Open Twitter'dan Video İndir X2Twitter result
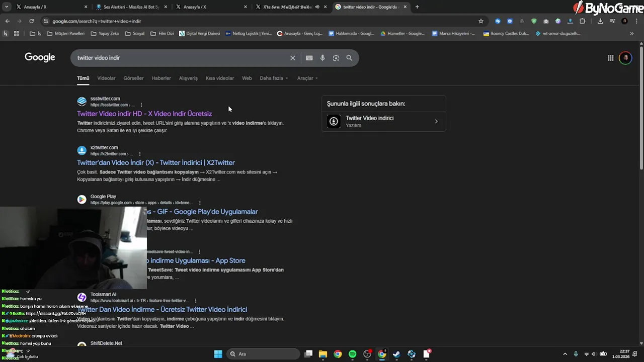 pyautogui.click(x=156, y=162)
